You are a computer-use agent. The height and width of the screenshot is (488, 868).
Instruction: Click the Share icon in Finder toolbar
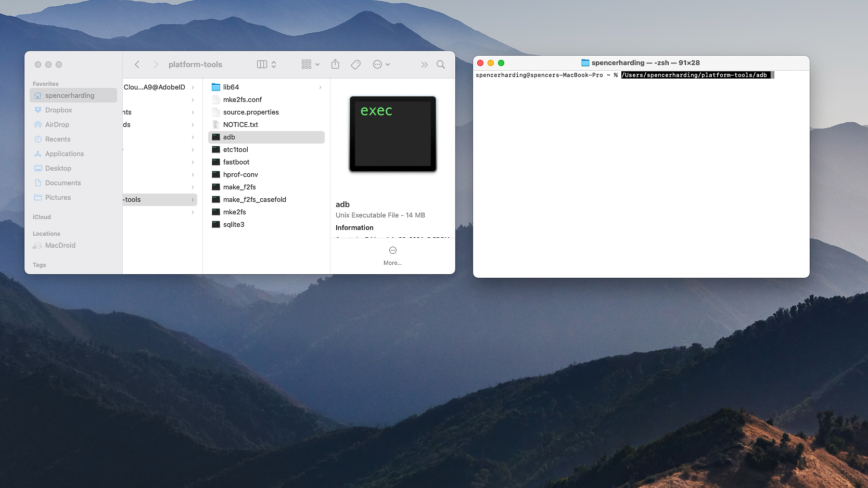pos(335,65)
